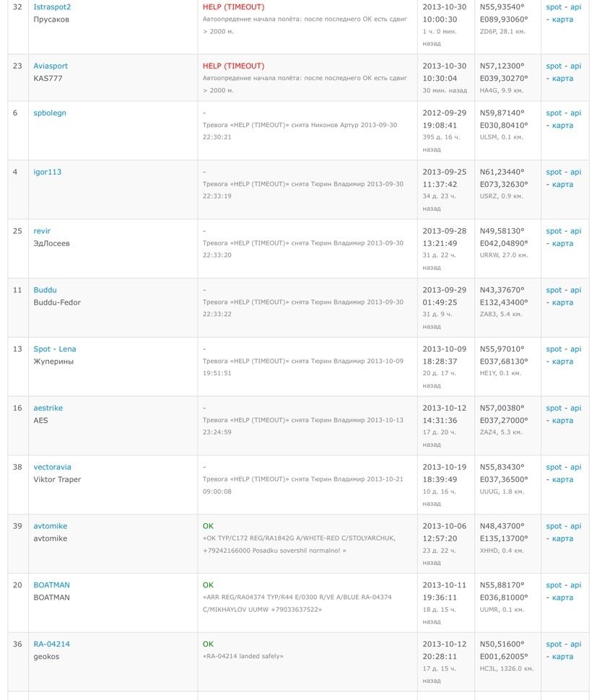Open api link in revir row
597x700 pixels.
(575, 232)
